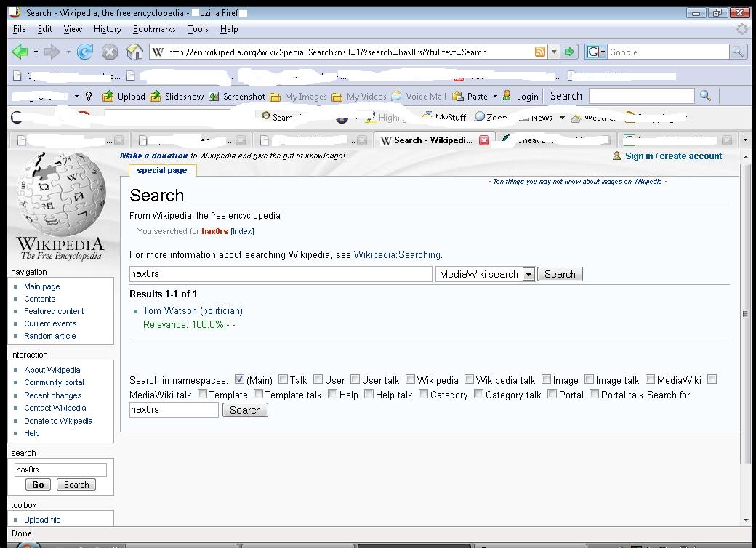
Task: Check the Portal namespace checkbox
Action: tap(552, 394)
